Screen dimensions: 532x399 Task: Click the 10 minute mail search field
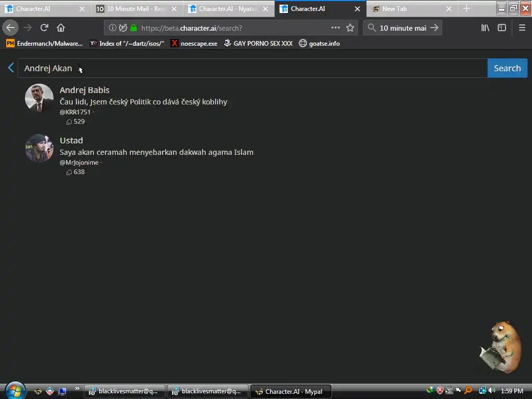pos(403,28)
